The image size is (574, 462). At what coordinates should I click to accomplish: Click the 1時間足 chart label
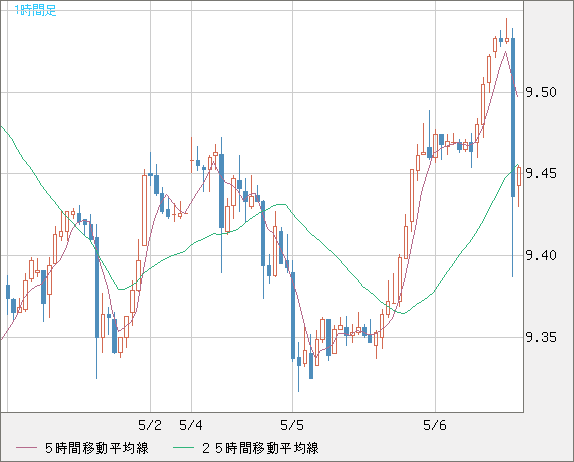point(36,10)
